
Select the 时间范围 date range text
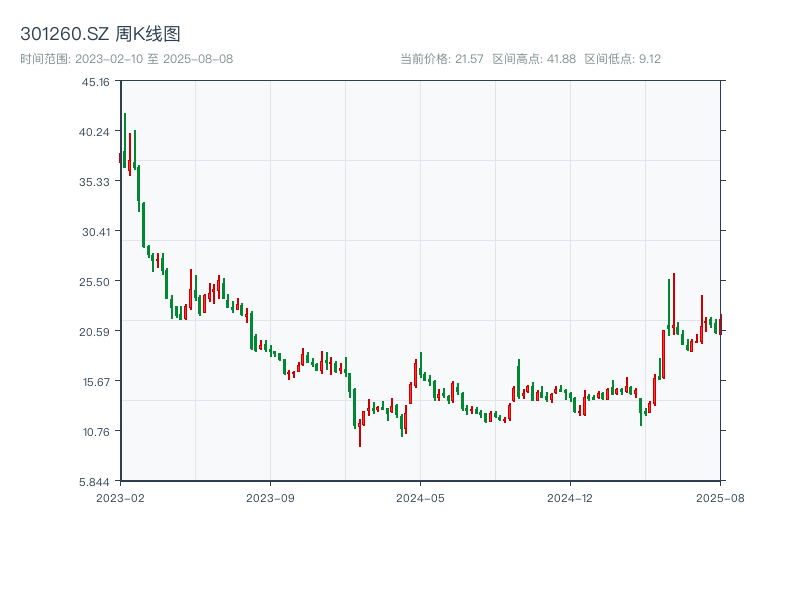126,59
